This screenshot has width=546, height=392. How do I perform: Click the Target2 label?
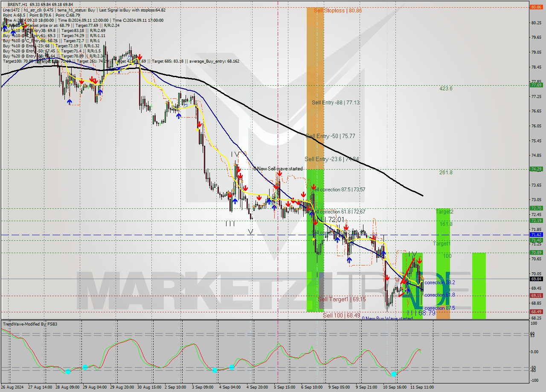444,211
